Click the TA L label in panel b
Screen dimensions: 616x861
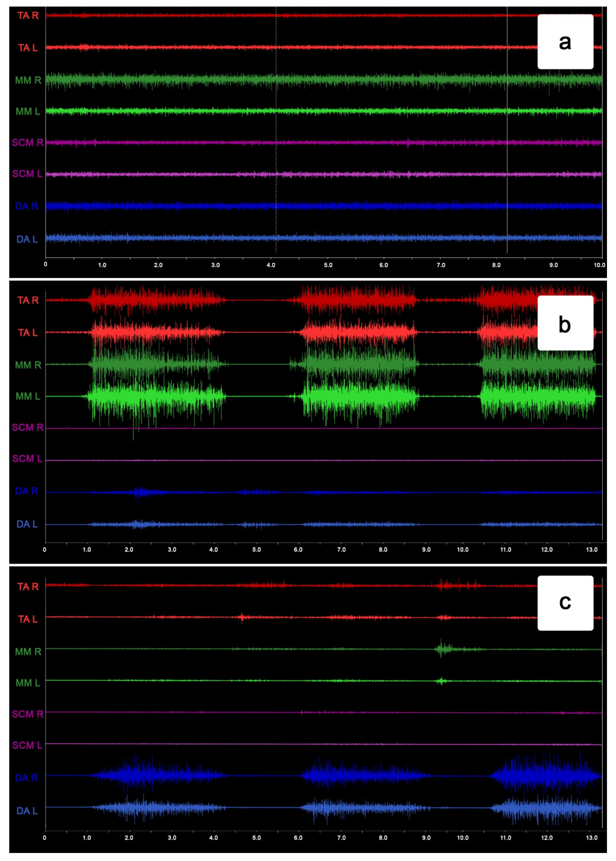coord(28,332)
